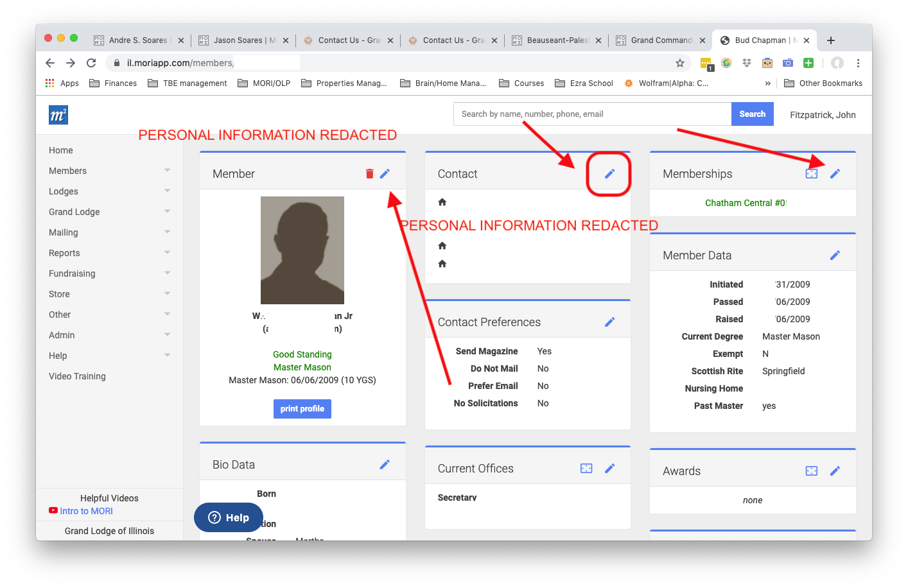Click the Contact card edit pencil
The height and width of the screenshot is (588, 908).
[609, 174]
